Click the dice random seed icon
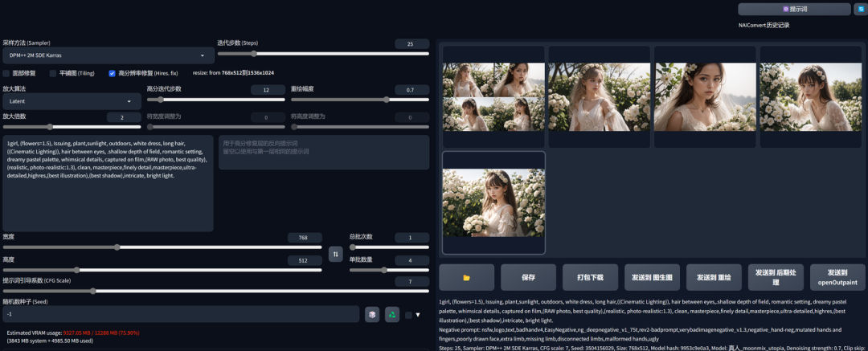868x351 pixels. (x=372, y=315)
